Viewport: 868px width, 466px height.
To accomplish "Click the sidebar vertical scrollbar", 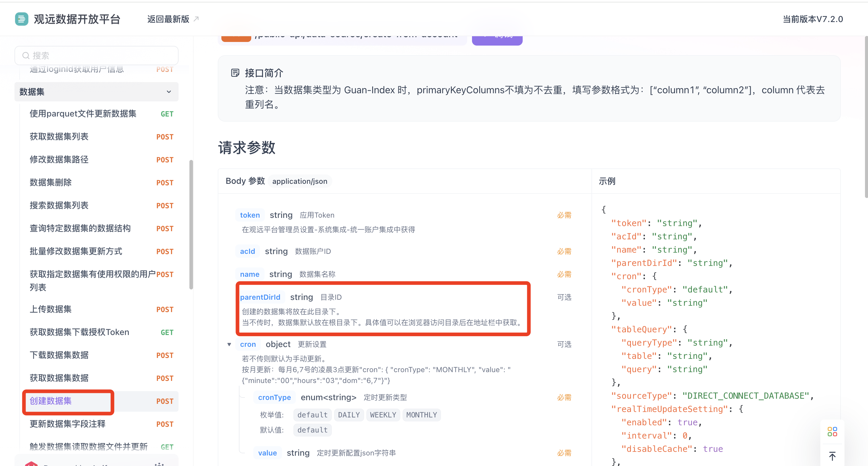I will coord(191,224).
